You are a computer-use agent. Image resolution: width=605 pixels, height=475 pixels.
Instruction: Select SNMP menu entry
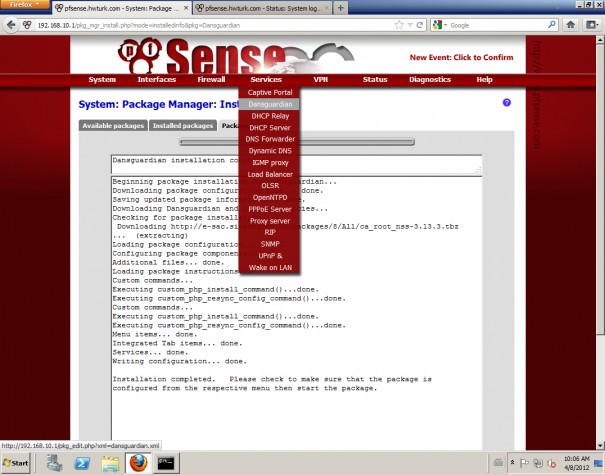pos(270,244)
